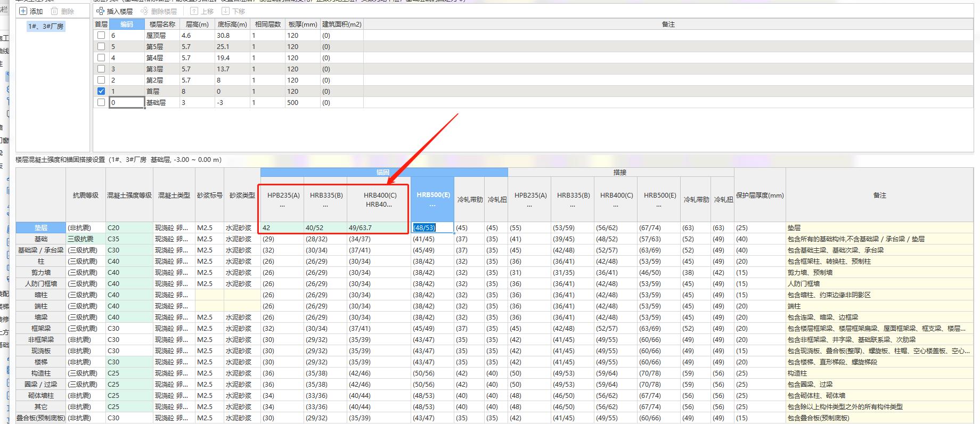
Task: Click the 混凝土强度等级 column header
Action: point(129,195)
